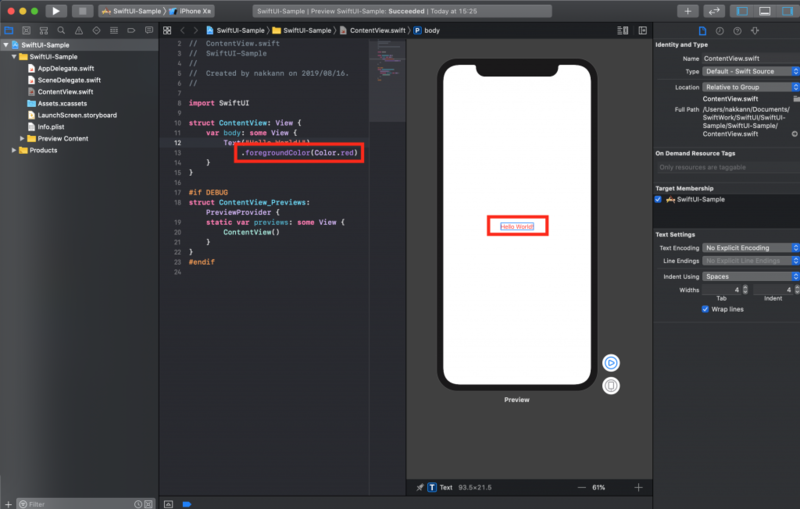Add editor on right
The width and height of the screenshot is (800, 509).
pos(643,31)
